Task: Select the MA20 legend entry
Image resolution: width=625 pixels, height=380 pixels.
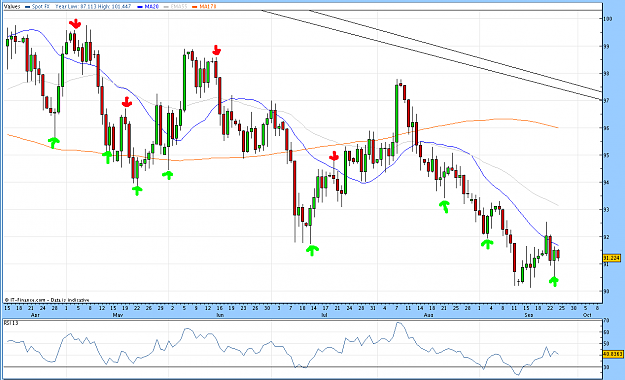Action: click(x=148, y=7)
